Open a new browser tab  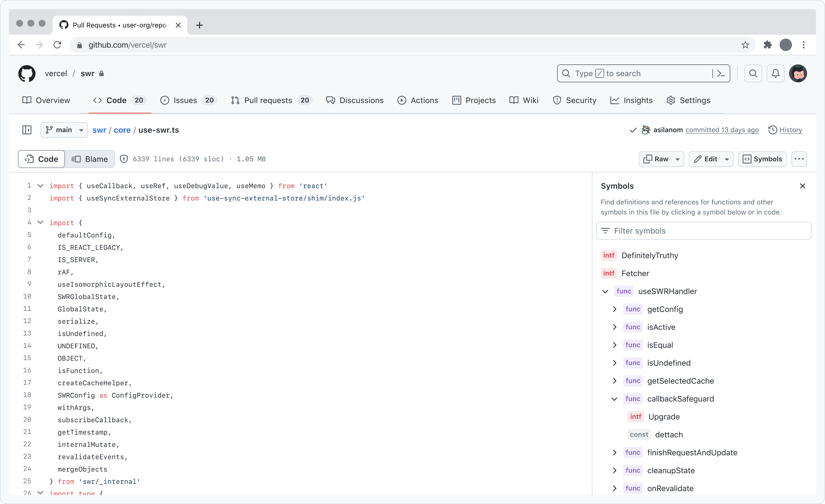tap(199, 25)
